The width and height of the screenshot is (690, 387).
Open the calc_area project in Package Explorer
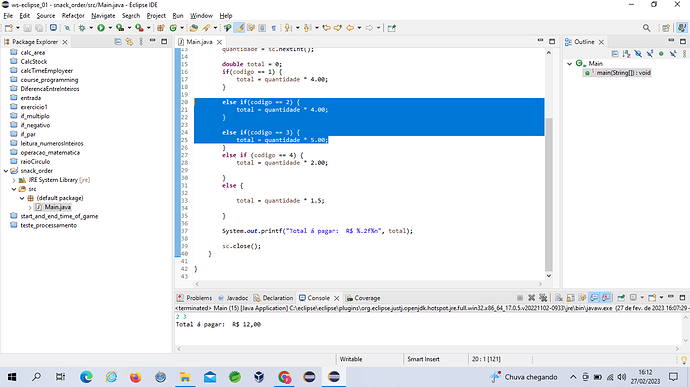33,52
